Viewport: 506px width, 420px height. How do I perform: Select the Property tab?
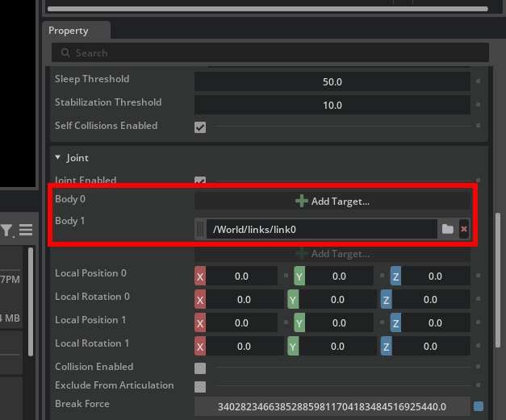pyautogui.click(x=69, y=31)
